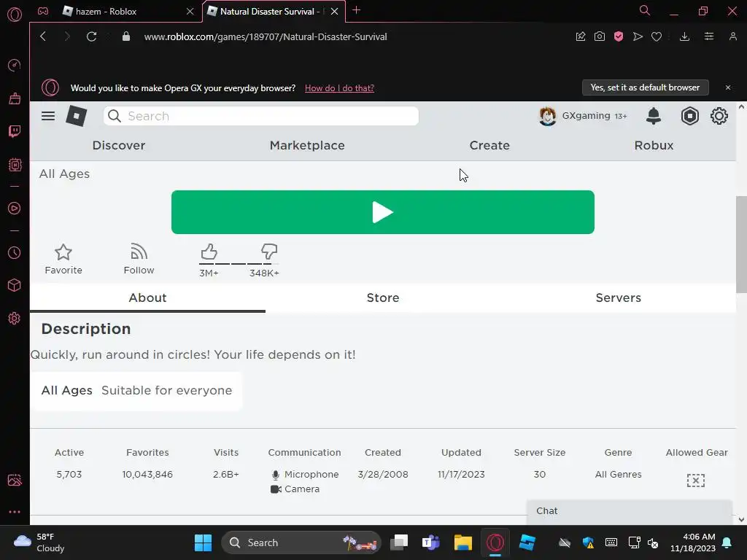The image size is (747, 560).
Task: Open sidebar Settings gear
Action: pos(15,318)
